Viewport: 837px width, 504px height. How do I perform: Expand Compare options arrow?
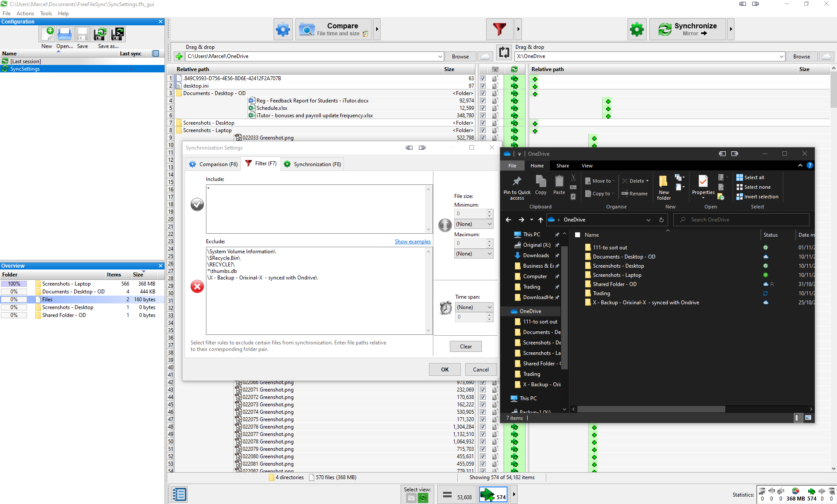point(377,29)
